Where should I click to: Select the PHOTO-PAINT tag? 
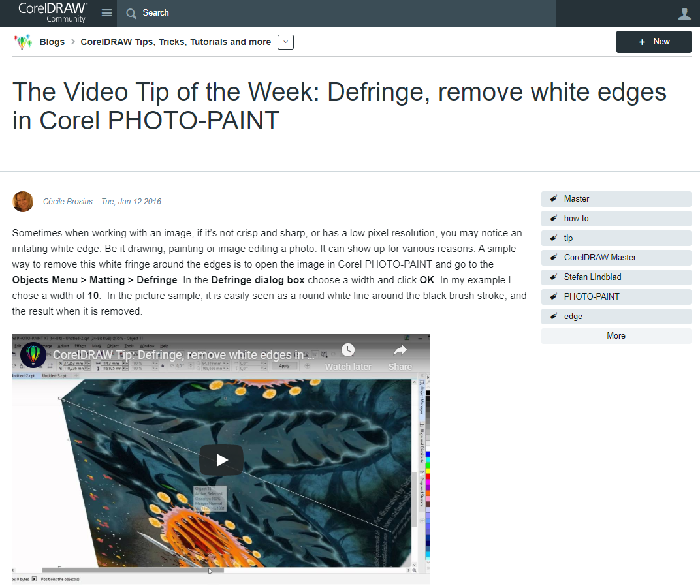(x=616, y=297)
